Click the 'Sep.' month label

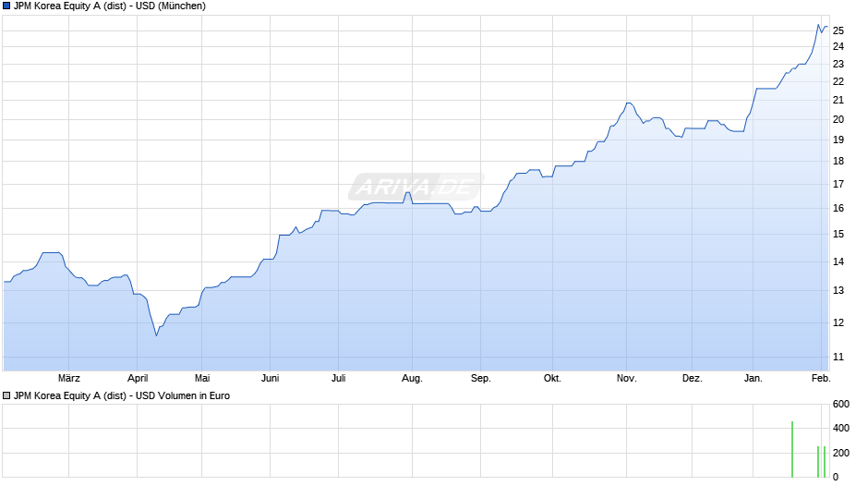480,378
